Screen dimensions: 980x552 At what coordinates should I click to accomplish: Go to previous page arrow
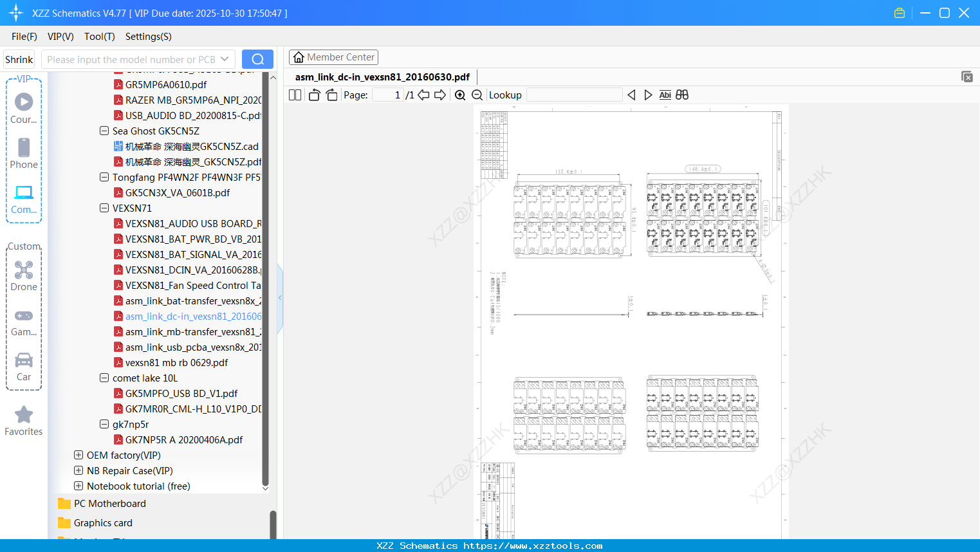click(423, 95)
